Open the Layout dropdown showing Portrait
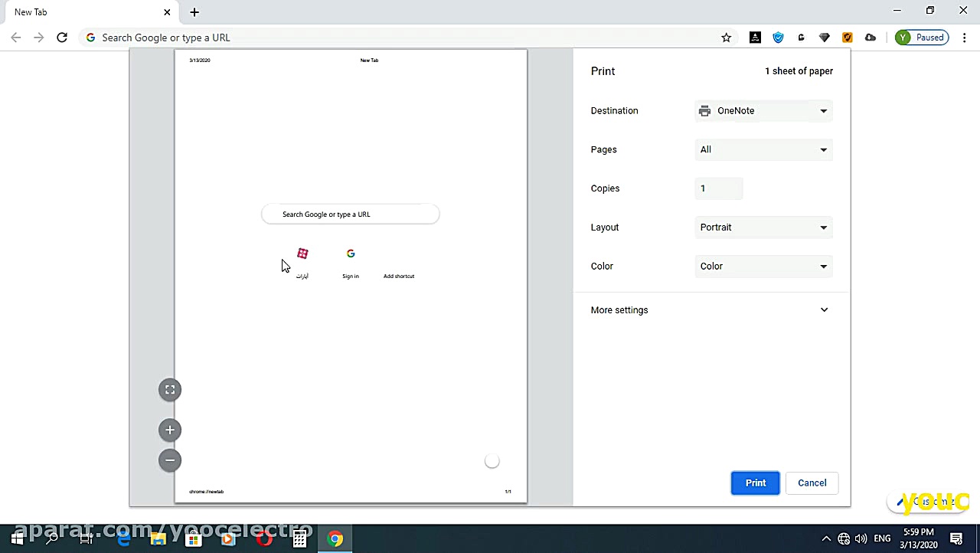Image resolution: width=980 pixels, height=553 pixels. (x=763, y=227)
